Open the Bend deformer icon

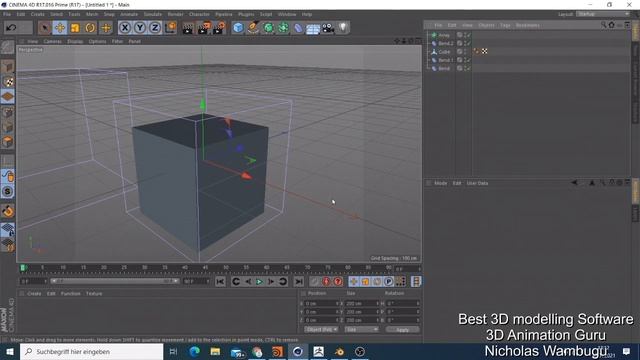point(299,28)
